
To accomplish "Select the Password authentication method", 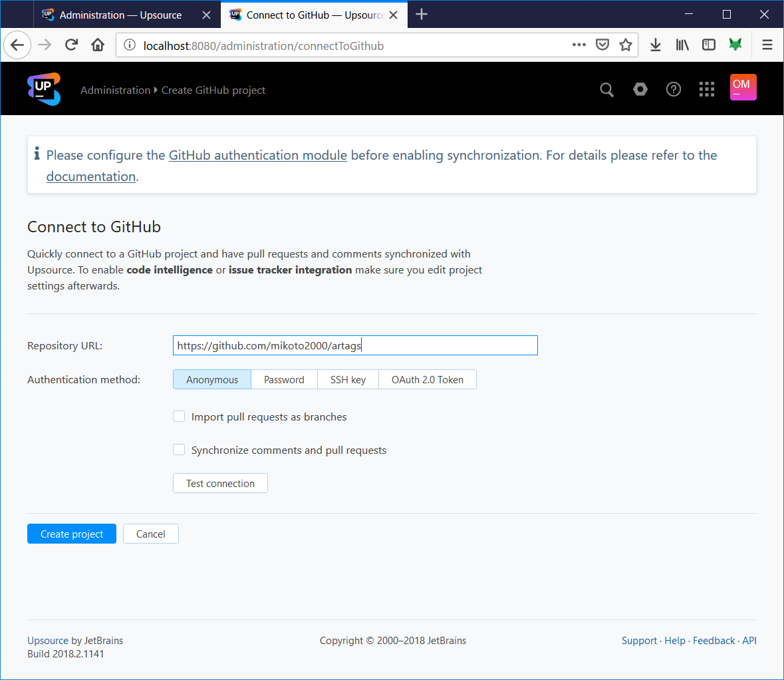I will click(x=284, y=379).
